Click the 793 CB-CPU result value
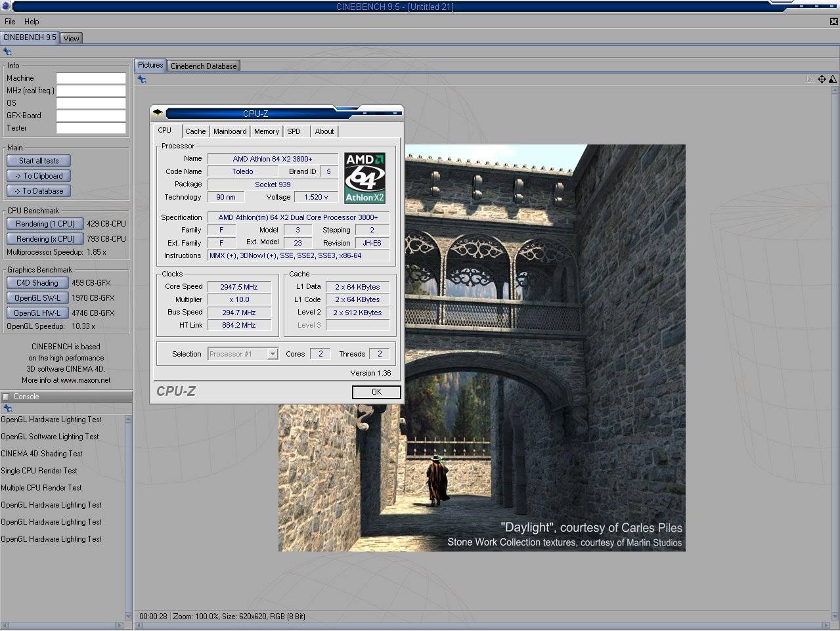 (x=105, y=239)
